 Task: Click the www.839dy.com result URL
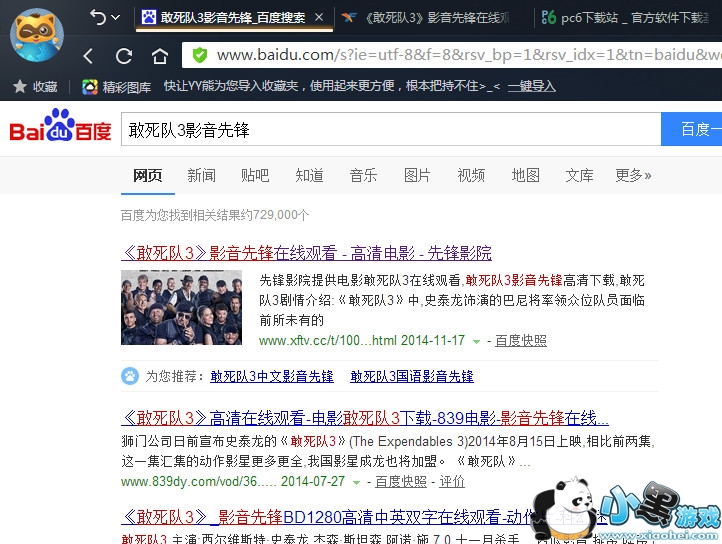coord(199,481)
